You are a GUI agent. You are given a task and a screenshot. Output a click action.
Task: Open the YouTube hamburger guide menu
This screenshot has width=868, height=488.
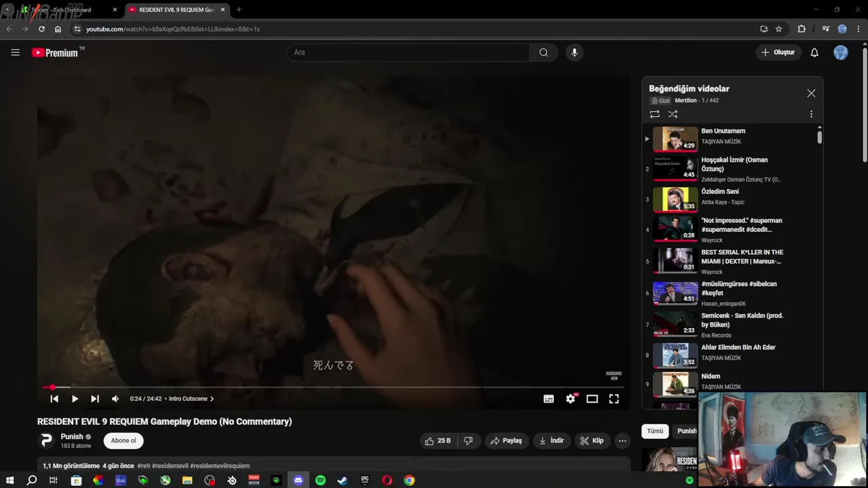15,52
